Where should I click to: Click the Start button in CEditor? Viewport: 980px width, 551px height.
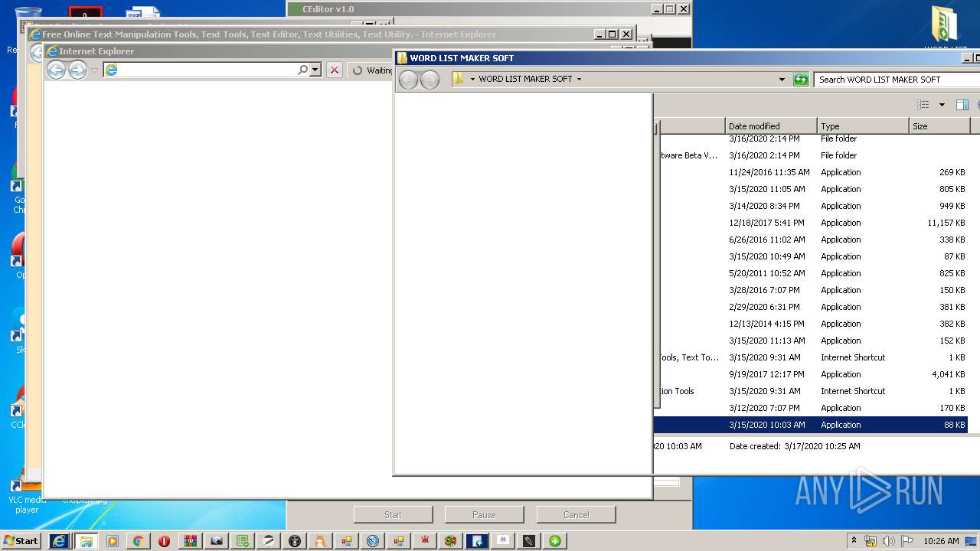tap(393, 515)
